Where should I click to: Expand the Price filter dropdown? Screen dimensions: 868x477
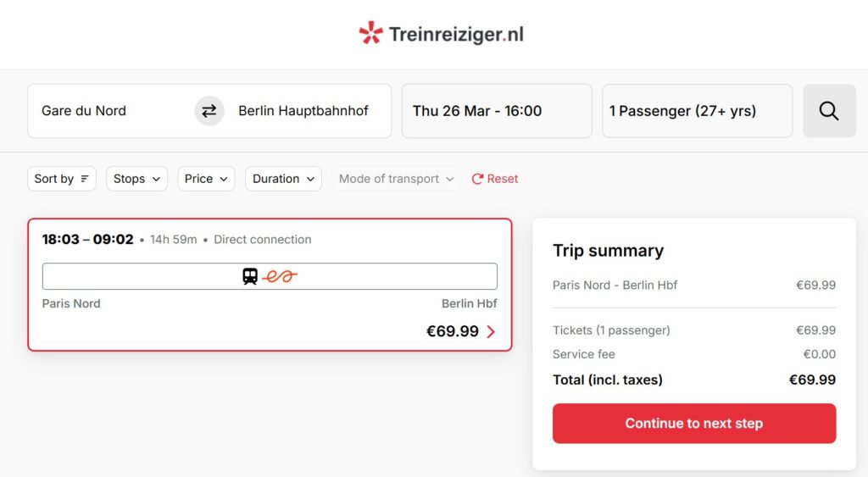tap(206, 179)
